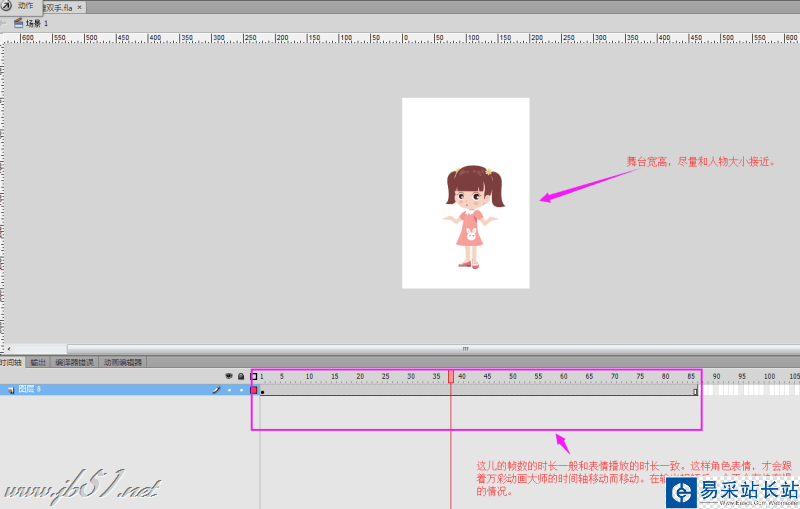Open the 输出 output tab
800x509 pixels.
[38, 362]
